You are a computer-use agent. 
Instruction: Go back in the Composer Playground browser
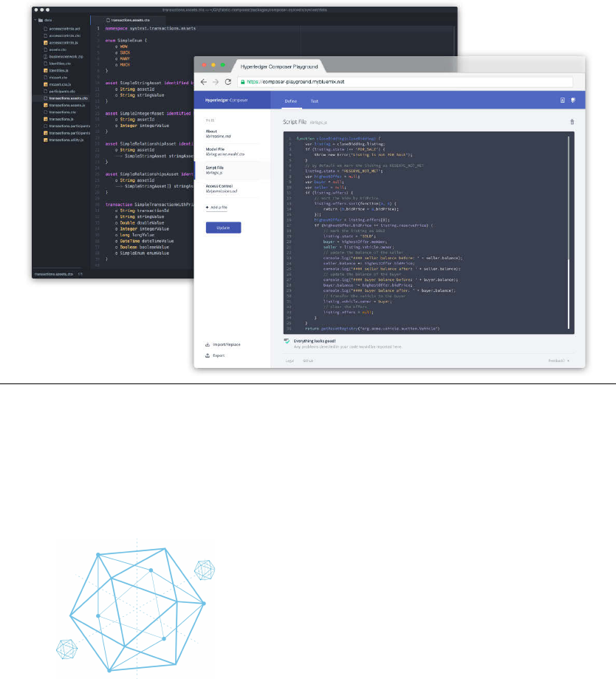[203, 82]
